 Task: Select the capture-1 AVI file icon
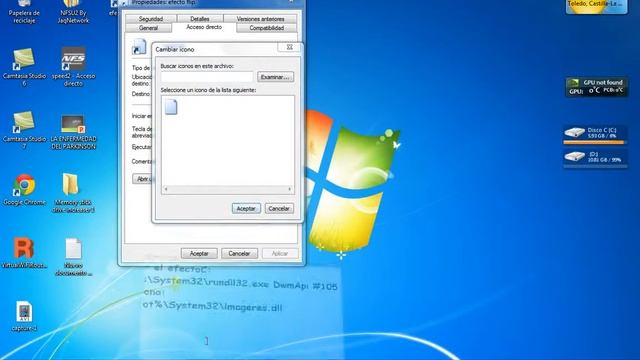[x=24, y=316]
